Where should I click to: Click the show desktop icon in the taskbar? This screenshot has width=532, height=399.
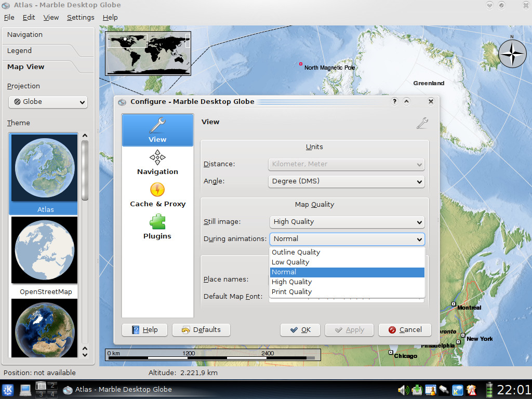pyautogui.click(x=25, y=390)
